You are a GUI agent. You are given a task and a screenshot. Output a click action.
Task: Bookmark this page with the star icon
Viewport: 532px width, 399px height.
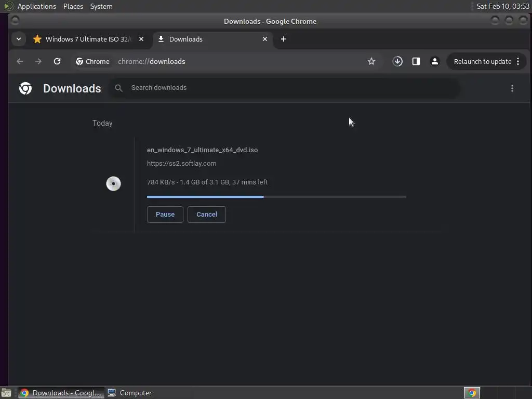tap(371, 61)
